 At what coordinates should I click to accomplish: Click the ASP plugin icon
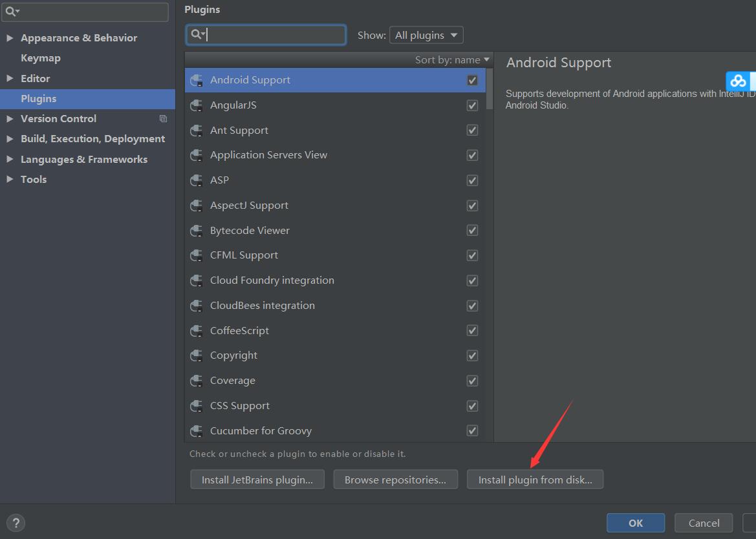[197, 180]
